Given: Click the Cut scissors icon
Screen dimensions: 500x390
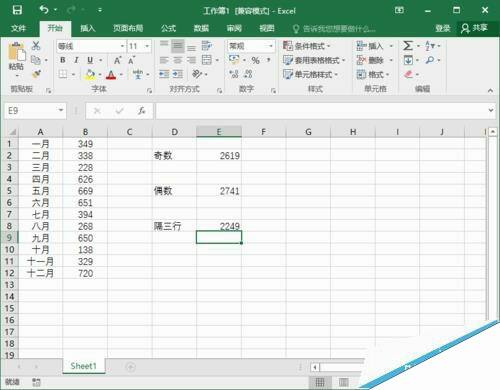Looking at the screenshot, I should click(36, 46).
